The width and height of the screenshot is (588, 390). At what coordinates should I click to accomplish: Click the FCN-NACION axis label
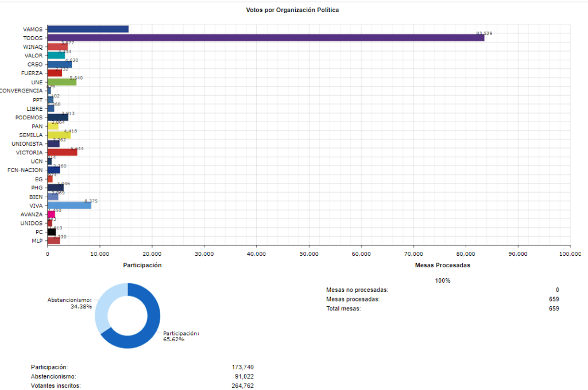click(x=25, y=170)
